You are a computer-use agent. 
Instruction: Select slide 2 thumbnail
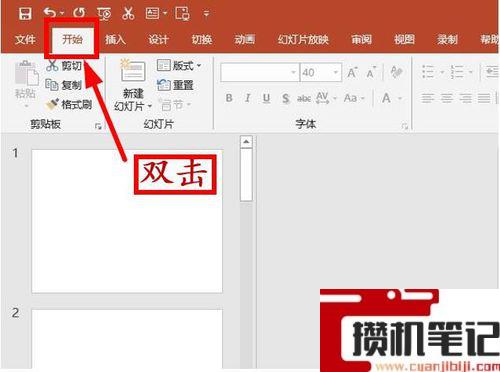127,339
